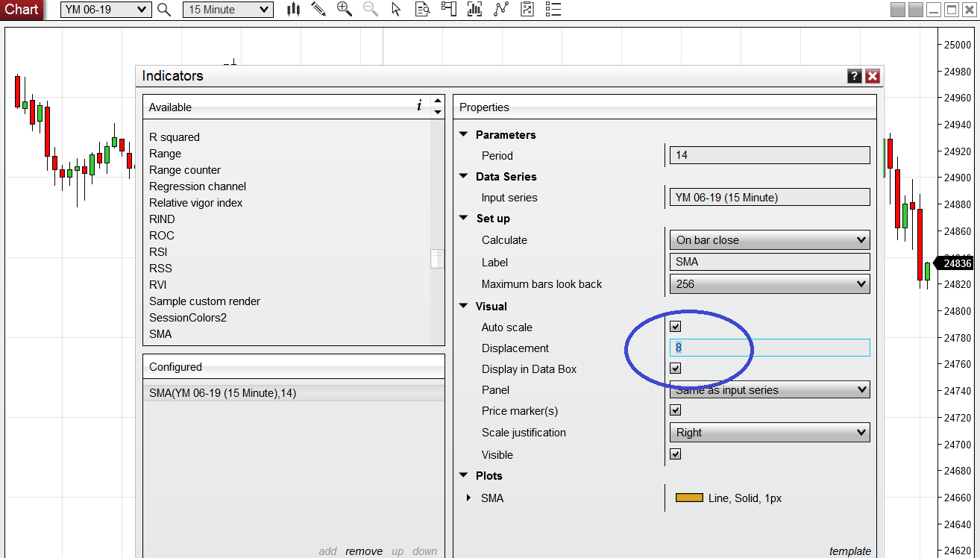Click remove to delete configured indicator
Viewport: 980px width, 558px height.
[x=364, y=551]
